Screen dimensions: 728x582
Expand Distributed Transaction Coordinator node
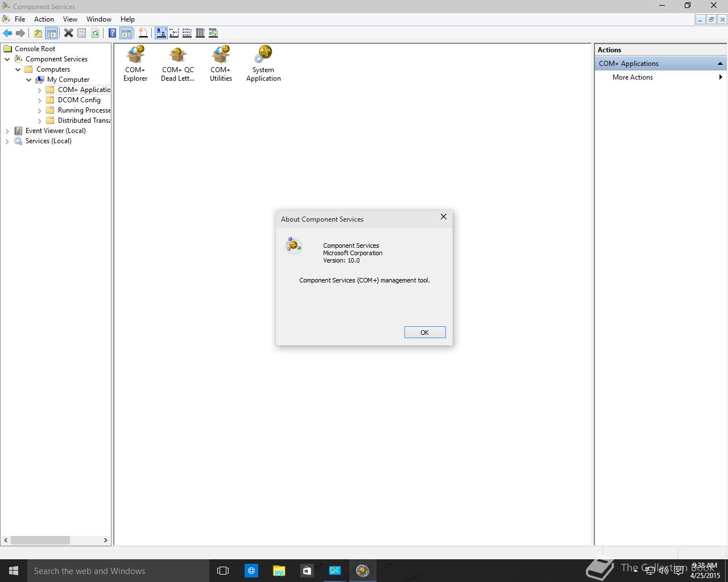click(40, 120)
